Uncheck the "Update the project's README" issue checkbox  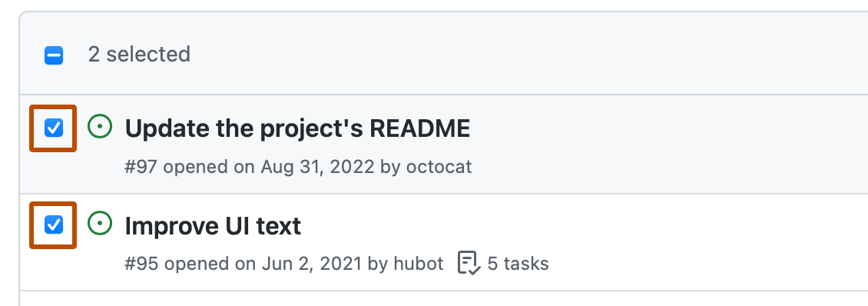54,128
